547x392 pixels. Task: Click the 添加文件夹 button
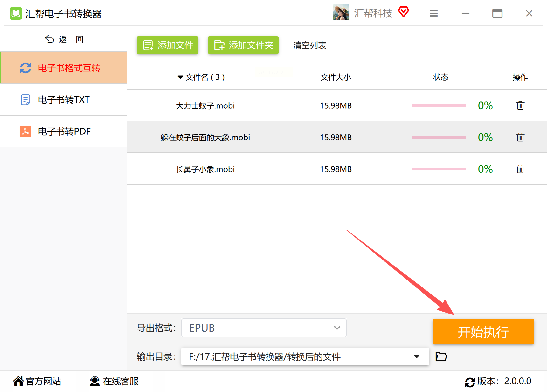(x=243, y=45)
